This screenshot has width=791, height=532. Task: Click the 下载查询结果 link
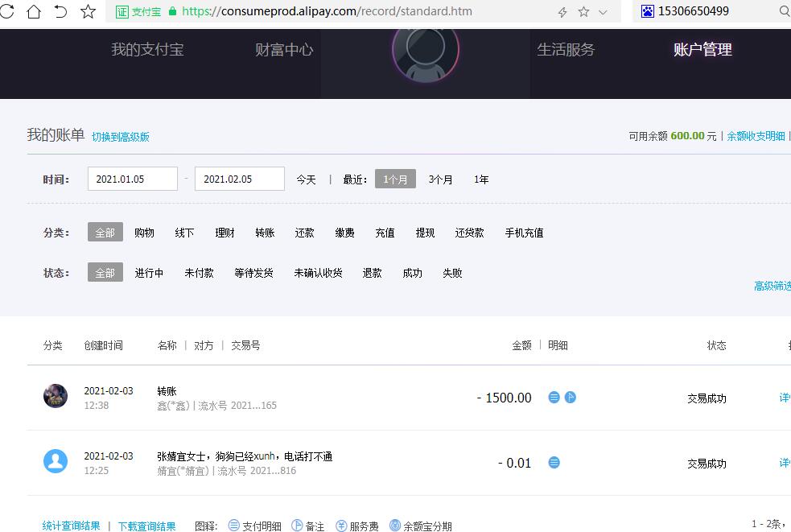pyautogui.click(x=146, y=526)
